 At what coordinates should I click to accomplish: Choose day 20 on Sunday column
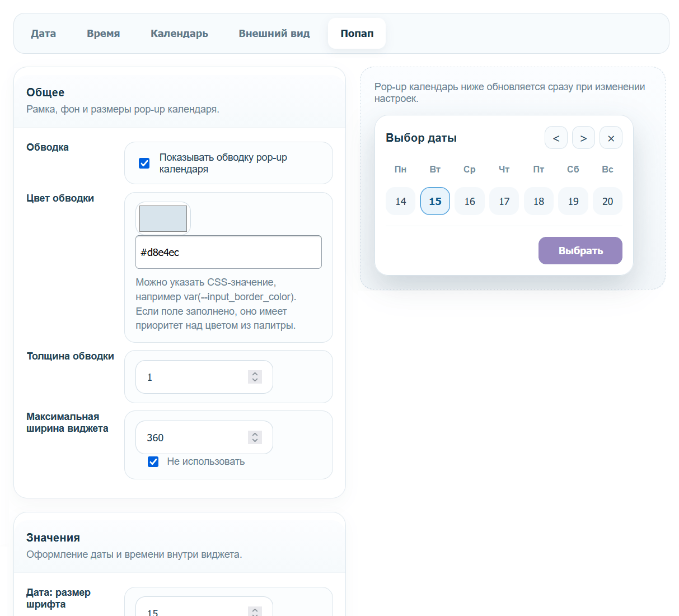607,201
